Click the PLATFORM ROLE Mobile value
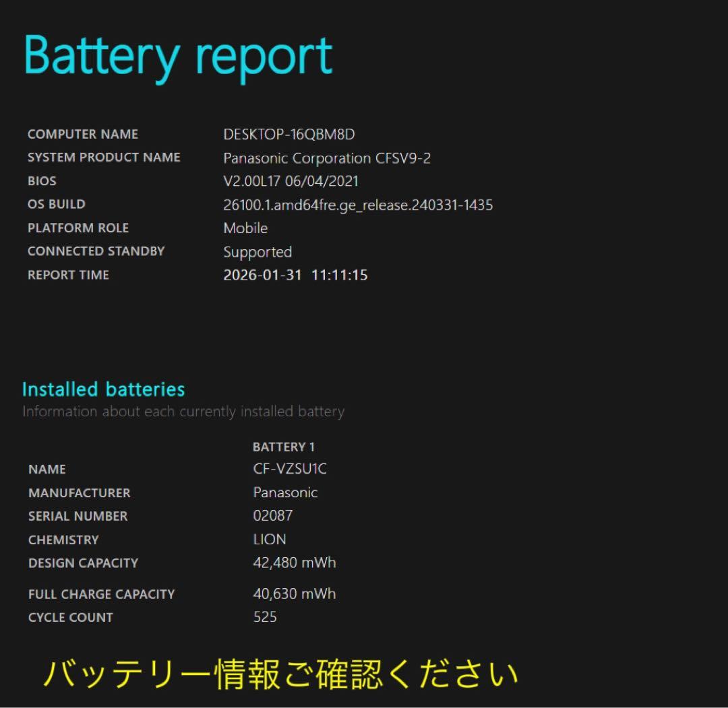The width and height of the screenshot is (728, 708). 245,228
